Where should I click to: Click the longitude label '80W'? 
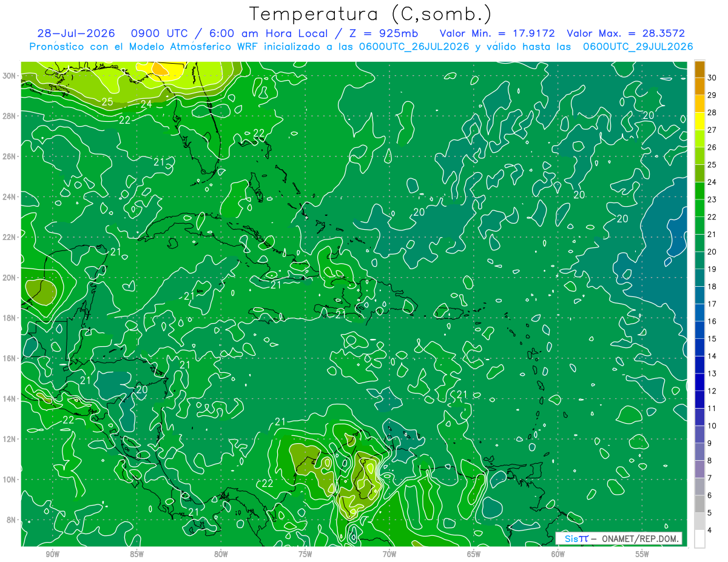point(221,554)
